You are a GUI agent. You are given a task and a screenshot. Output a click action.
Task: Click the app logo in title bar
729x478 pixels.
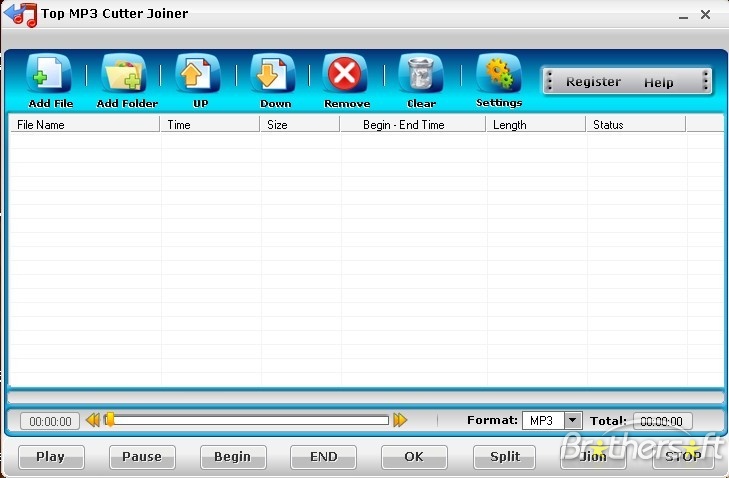(20, 15)
